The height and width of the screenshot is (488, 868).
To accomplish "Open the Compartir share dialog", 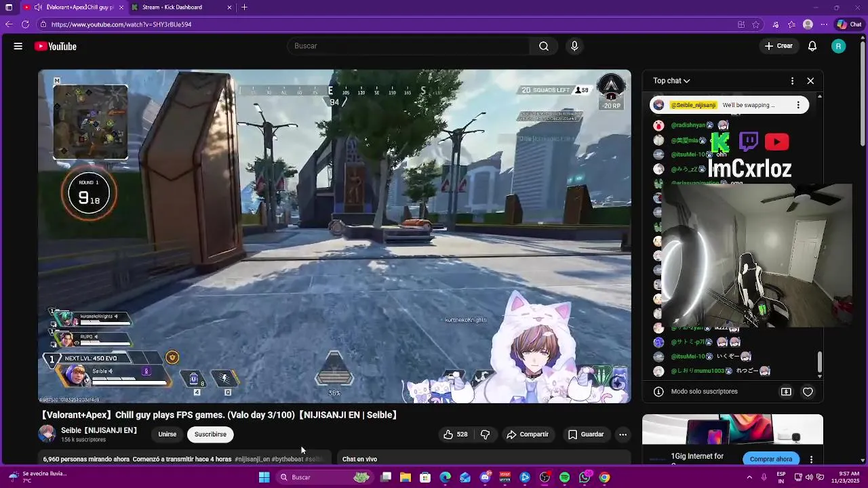I will click(528, 434).
